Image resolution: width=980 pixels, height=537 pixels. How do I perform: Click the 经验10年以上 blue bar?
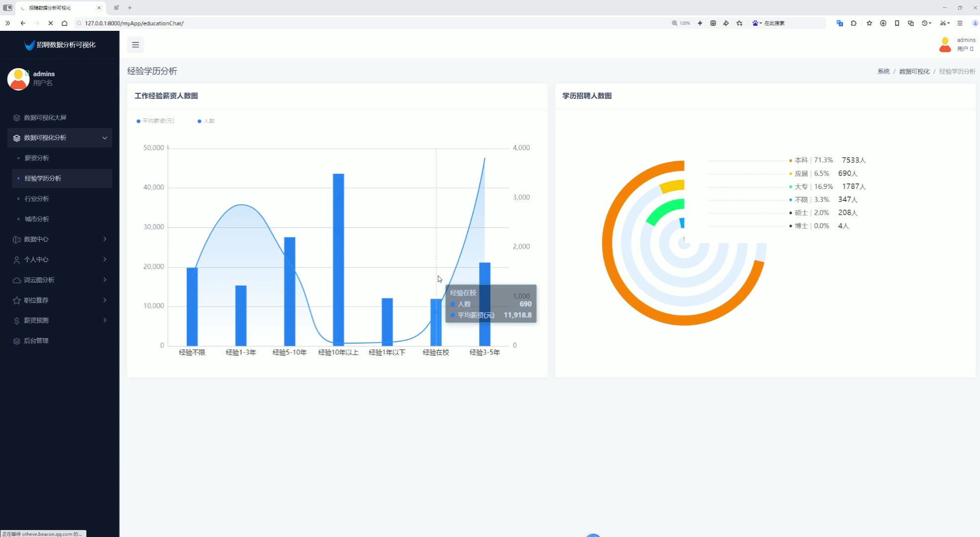coord(338,259)
